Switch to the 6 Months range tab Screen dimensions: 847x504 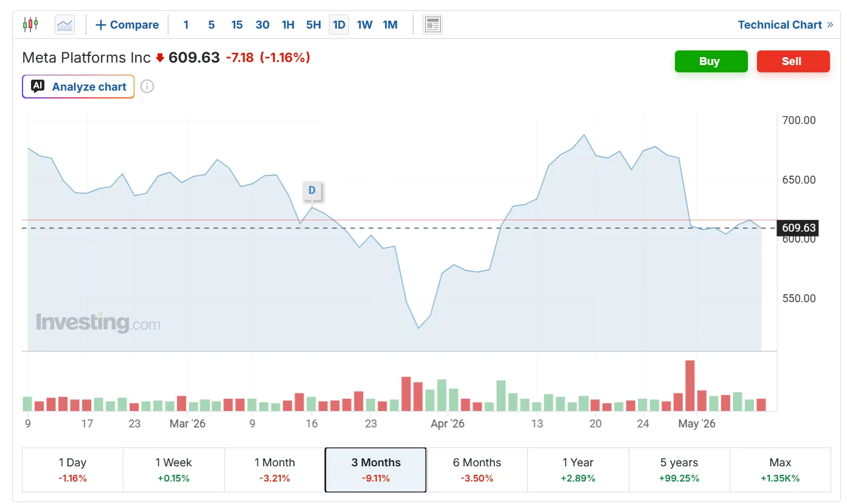pos(477,470)
